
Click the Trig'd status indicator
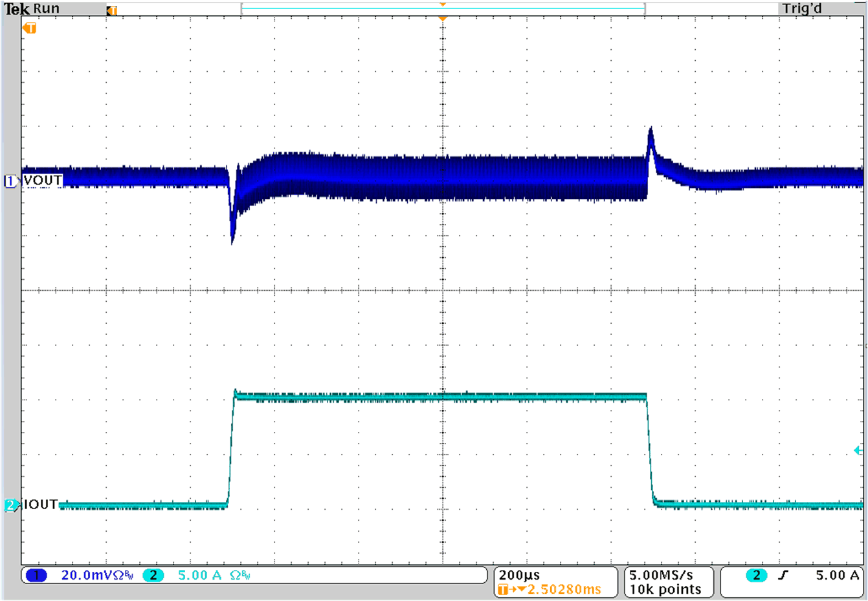tap(801, 8)
